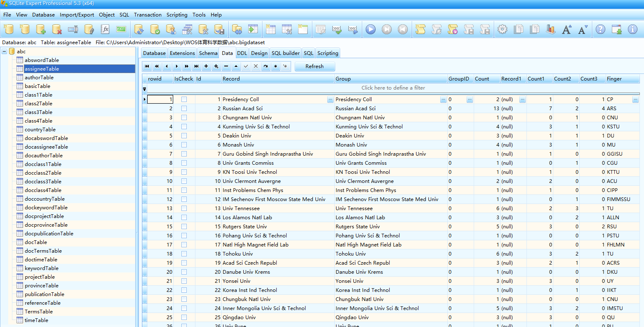Click the chart bar graph toolbar icon
644x327 pixels.
point(550,29)
